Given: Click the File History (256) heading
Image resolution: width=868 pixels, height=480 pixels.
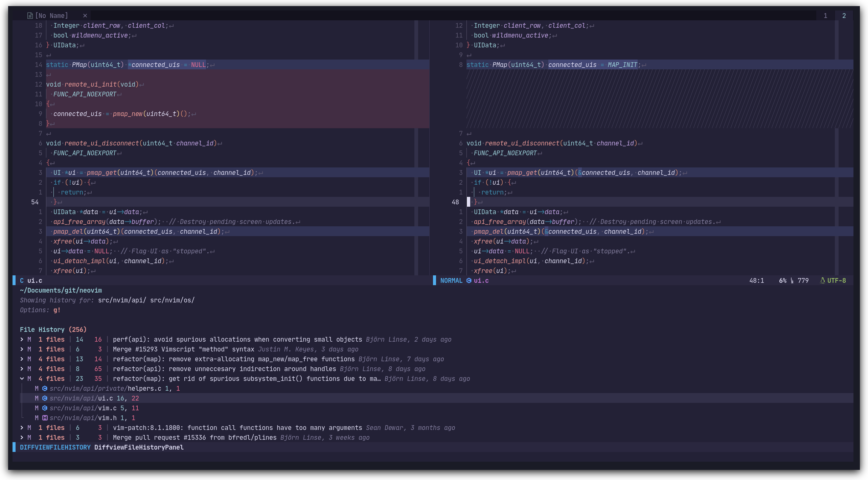Looking at the screenshot, I should (x=53, y=329).
